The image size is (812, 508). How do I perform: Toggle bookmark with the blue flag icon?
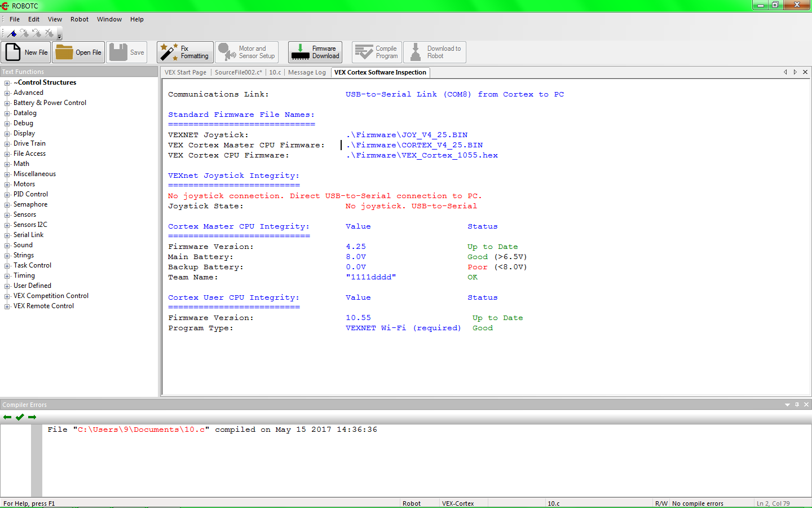point(12,33)
